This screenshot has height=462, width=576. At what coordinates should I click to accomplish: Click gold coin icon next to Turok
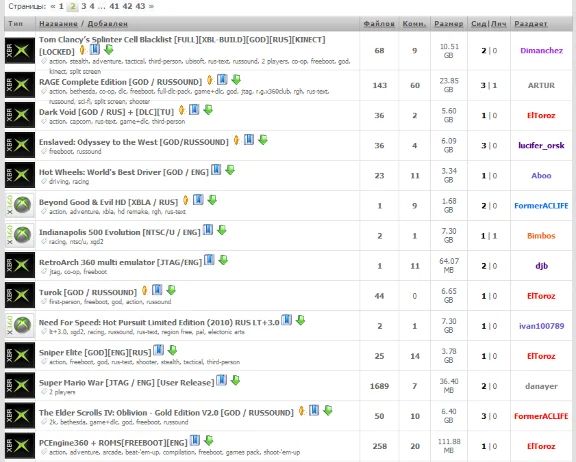[x=144, y=290]
